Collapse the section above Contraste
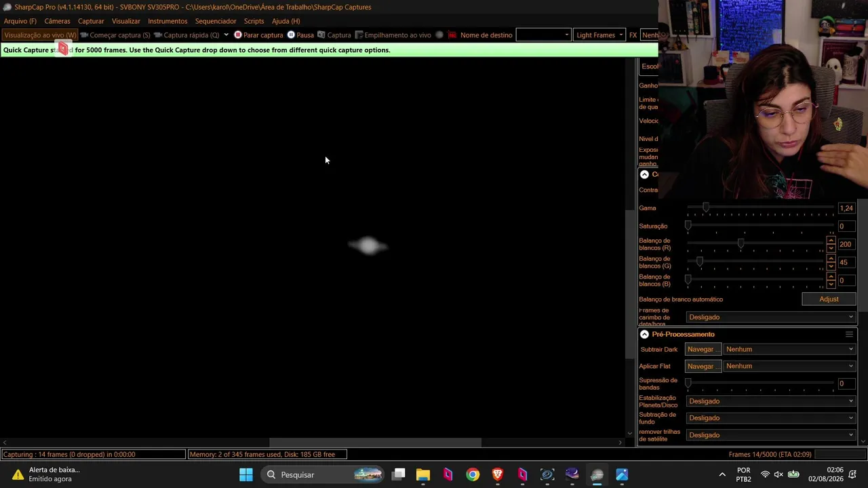The width and height of the screenshot is (868, 488). pos(644,174)
